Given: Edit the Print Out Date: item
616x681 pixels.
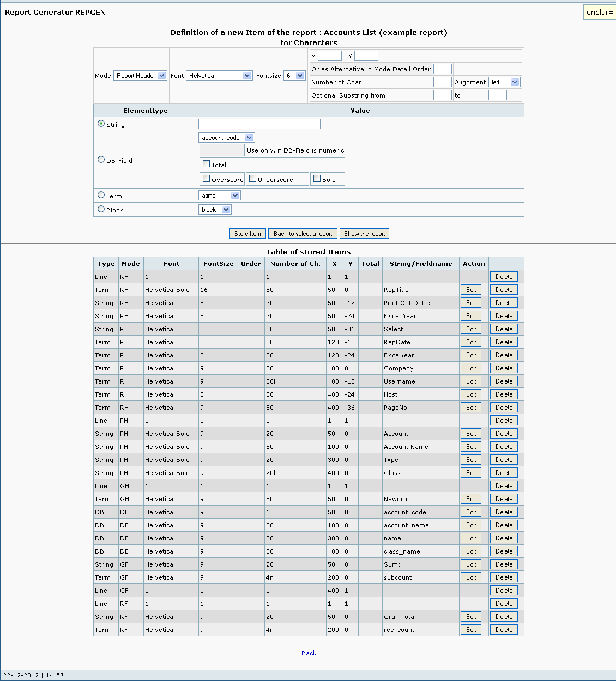Looking at the screenshot, I should point(471,303).
